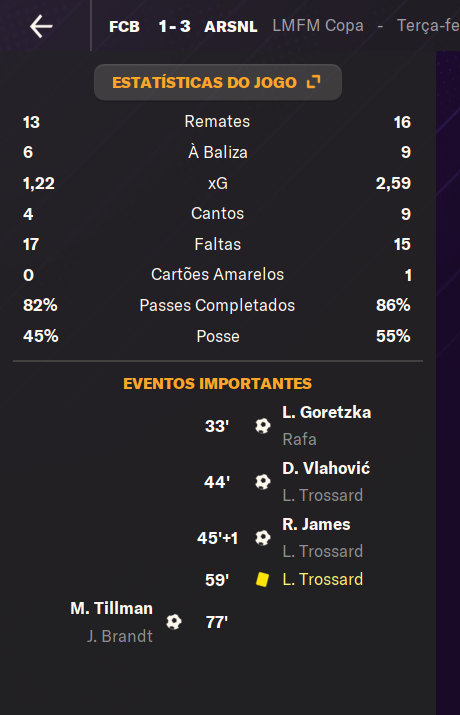
Task: Click assist provider Rafa
Action: (299, 440)
